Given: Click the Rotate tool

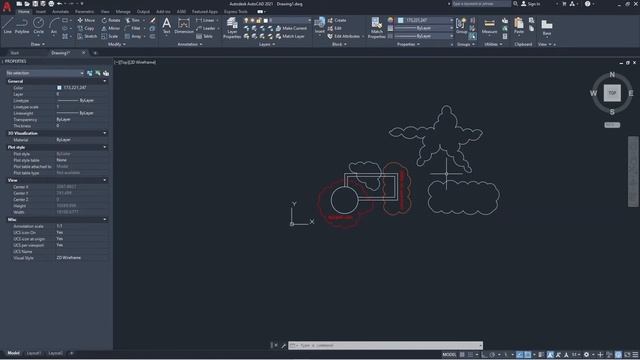Looking at the screenshot, I should coord(111,20).
